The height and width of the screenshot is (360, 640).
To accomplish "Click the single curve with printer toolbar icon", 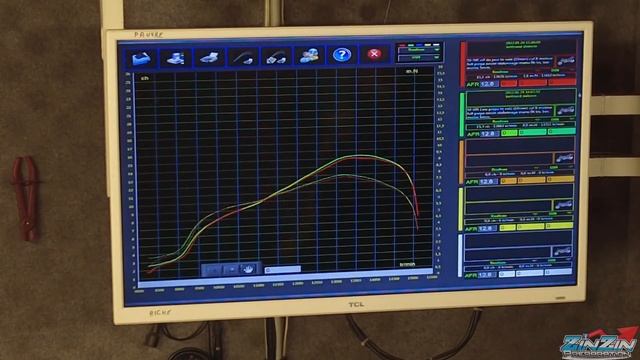I will 243,58.
